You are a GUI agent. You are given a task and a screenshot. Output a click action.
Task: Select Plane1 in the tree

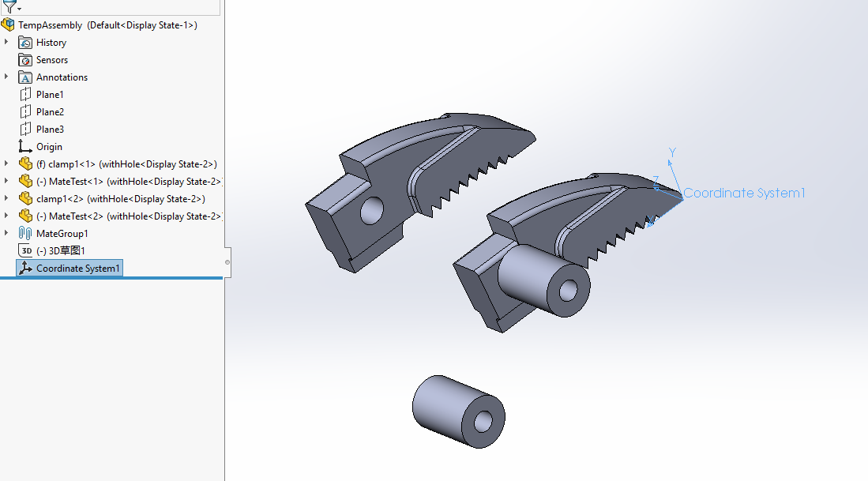coord(50,95)
